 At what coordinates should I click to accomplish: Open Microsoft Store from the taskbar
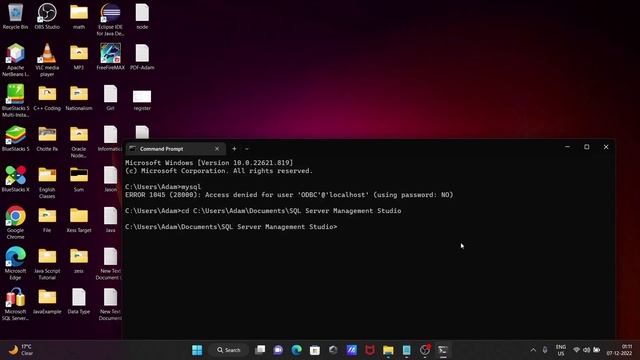click(x=315, y=350)
